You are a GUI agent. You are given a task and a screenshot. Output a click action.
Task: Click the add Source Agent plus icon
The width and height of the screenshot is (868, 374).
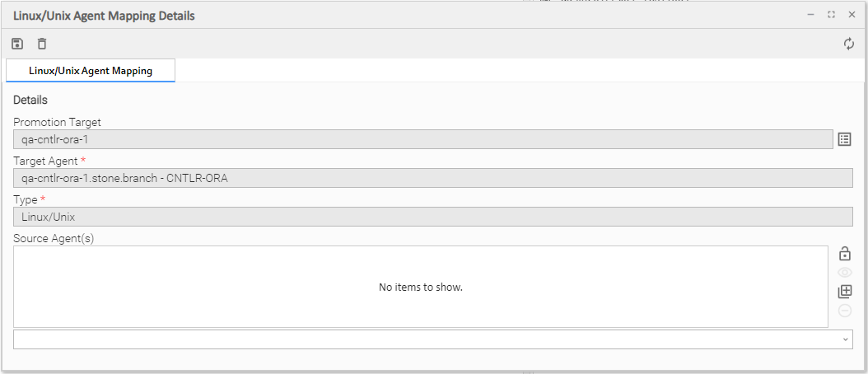coord(844,292)
